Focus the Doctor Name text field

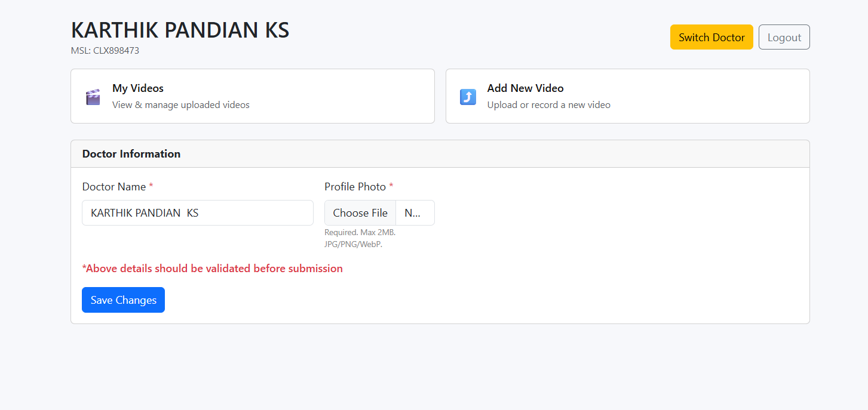(197, 213)
